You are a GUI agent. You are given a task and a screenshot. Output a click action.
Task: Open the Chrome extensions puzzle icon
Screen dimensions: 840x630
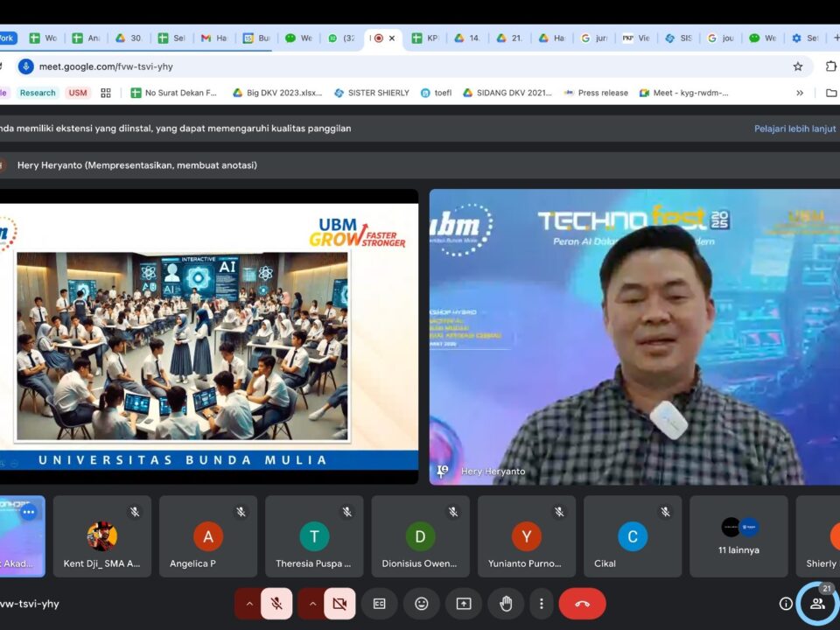[830, 66]
